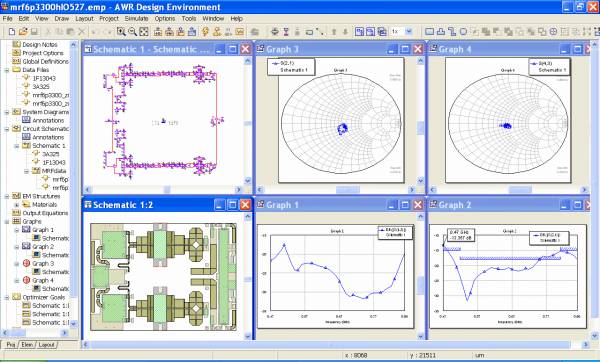Open the Options menu
This screenshot has width=600, height=362.
(165, 18)
